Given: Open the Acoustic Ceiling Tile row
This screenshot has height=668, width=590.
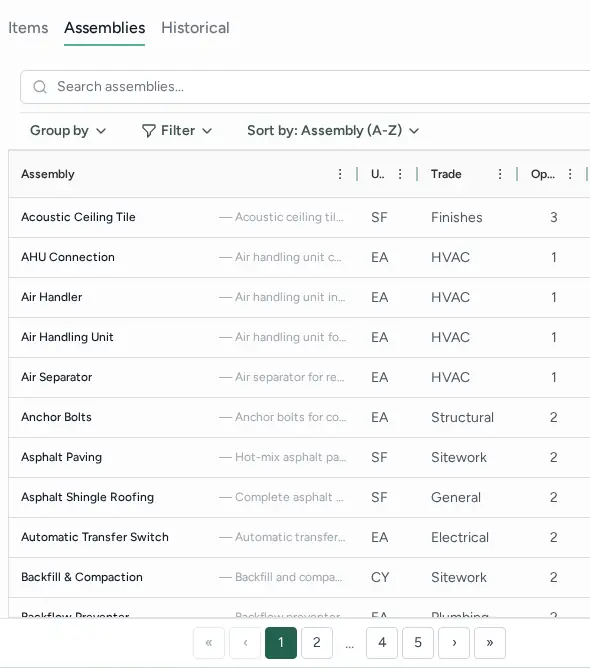Looking at the screenshot, I should 299,217.
